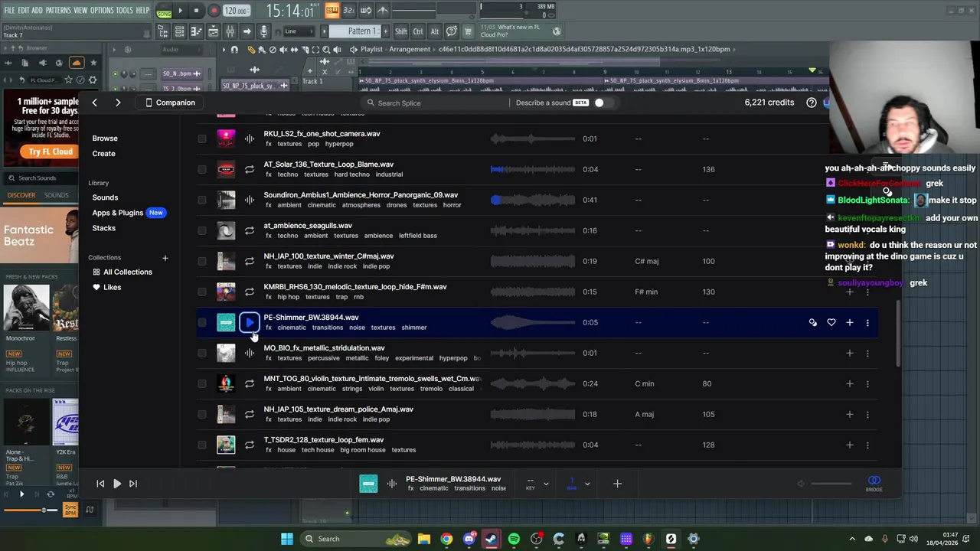Click loop icon for at_ambience_seagulls.wav
This screenshot has width=980, height=551.
pyautogui.click(x=250, y=230)
